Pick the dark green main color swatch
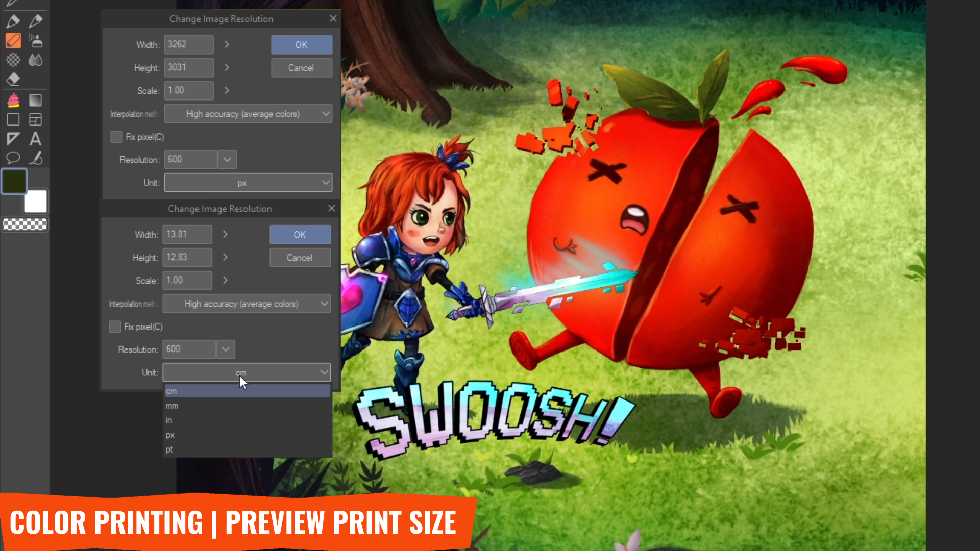The image size is (980, 551). click(14, 181)
